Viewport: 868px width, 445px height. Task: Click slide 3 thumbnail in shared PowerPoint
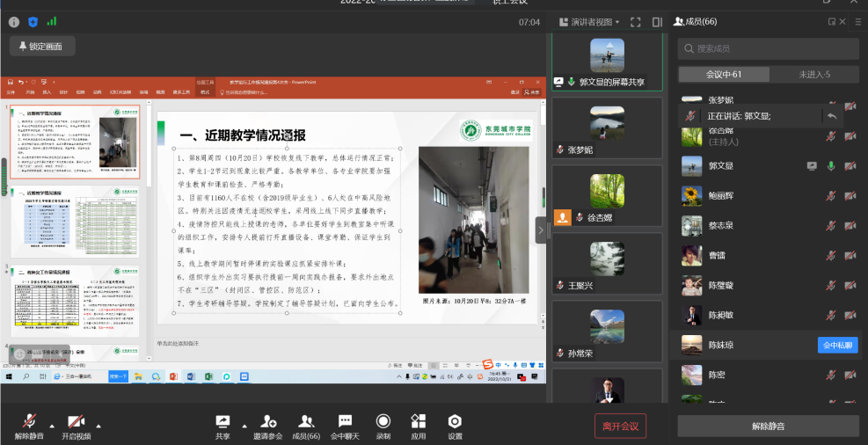(75, 303)
